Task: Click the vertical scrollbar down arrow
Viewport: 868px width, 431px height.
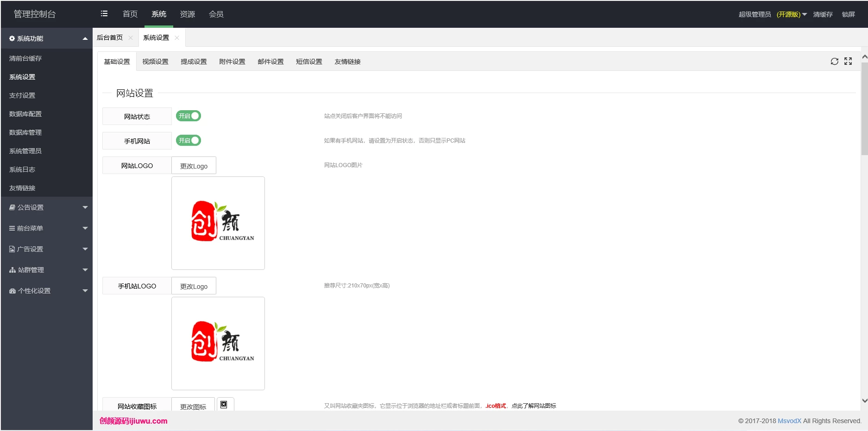Action: pyautogui.click(x=864, y=400)
